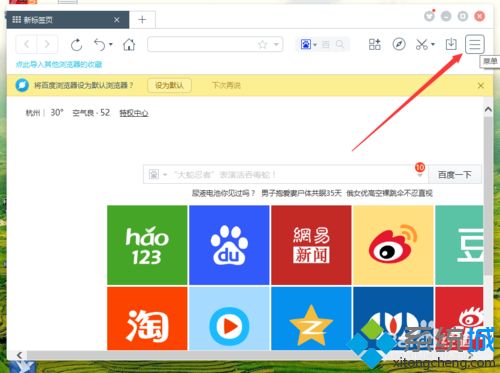
Task: Expand the undo closed tab dropdown
Action: pyautogui.click(x=111, y=44)
